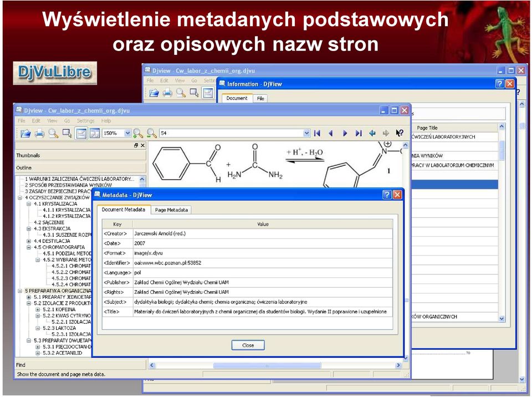Open the 150% zoom dropdown
Viewport: 532px width, 397px height.
(127, 134)
